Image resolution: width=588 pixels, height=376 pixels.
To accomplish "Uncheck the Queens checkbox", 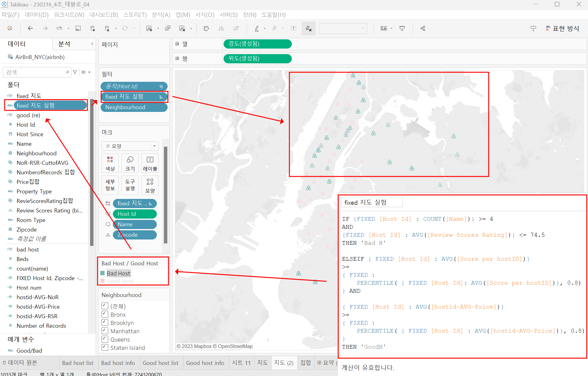I will [x=105, y=339].
